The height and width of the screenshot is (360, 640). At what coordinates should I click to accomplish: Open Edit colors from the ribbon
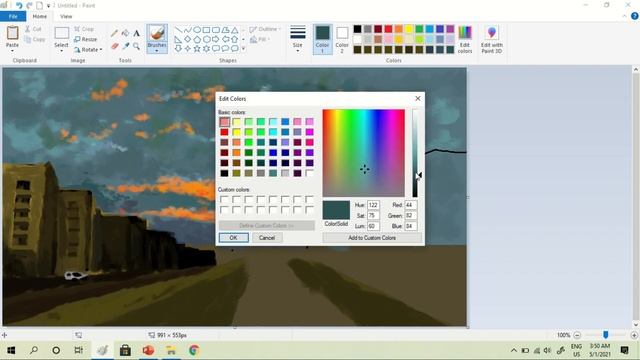pyautogui.click(x=465, y=39)
